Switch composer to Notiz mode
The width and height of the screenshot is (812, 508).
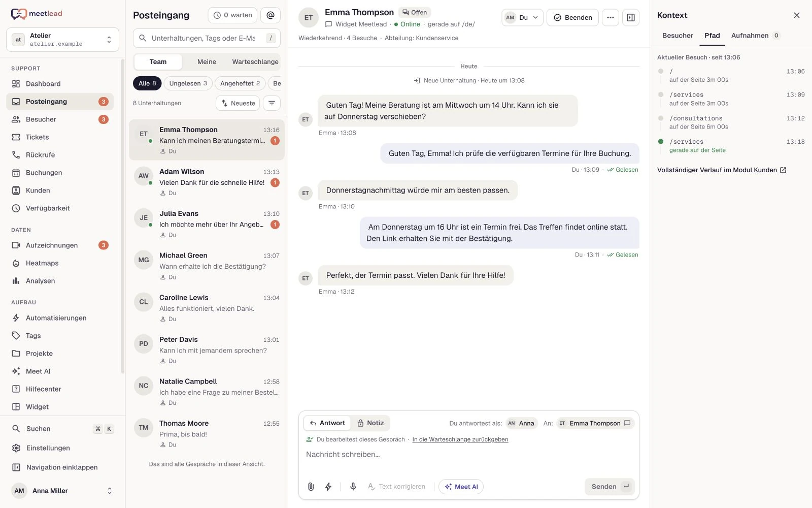[370, 423]
